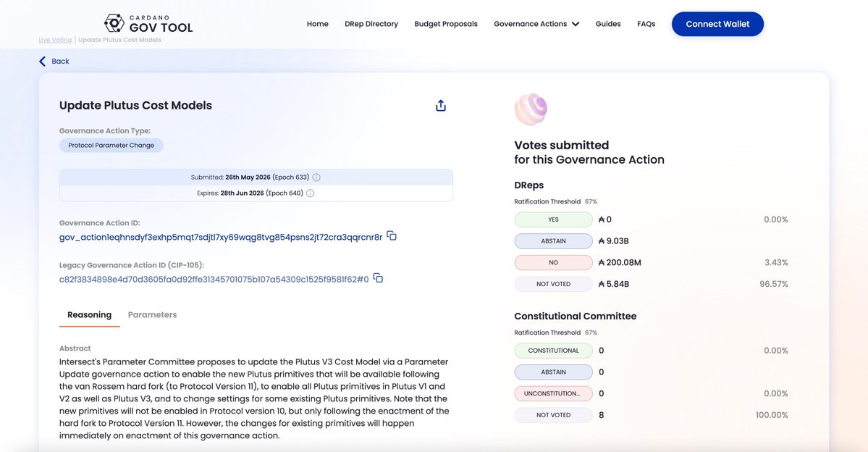Copy the Governance Action ID
This screenshot has height=452, width=868.
coord(392,236)
